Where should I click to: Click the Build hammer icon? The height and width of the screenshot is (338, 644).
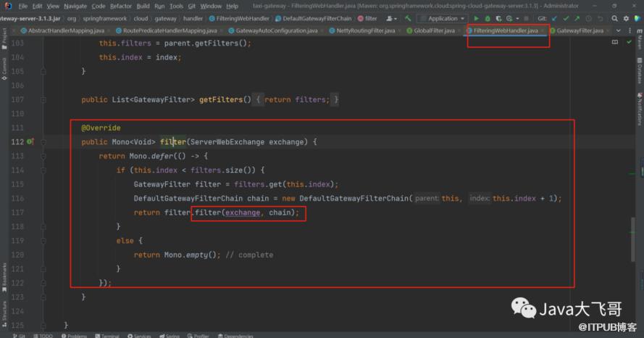pyautogui.click(x=409, y=18)
